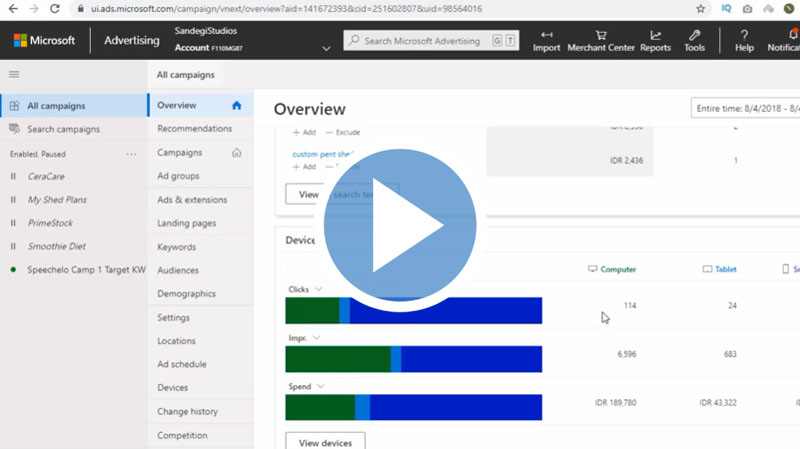Play the video with the play button
The height and width of the screenshot is (449, 800).
click(x=400, y=225)
